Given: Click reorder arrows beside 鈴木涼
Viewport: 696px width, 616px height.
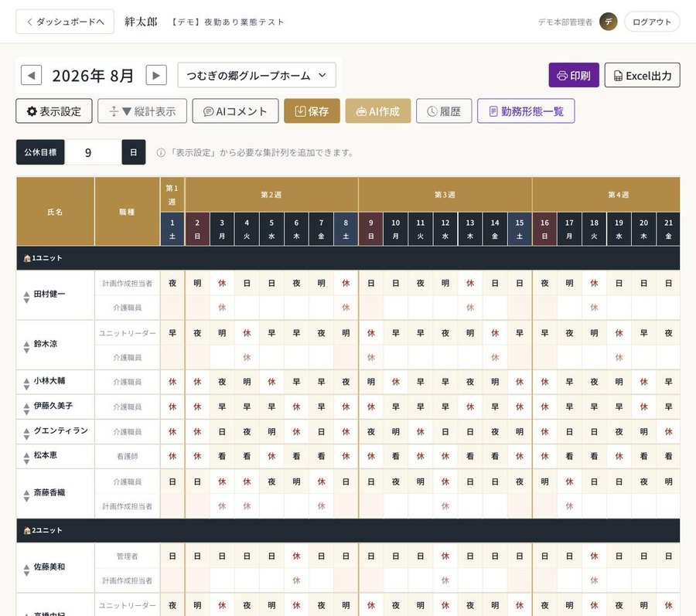Looking at the screenshot, I should 26,347.
